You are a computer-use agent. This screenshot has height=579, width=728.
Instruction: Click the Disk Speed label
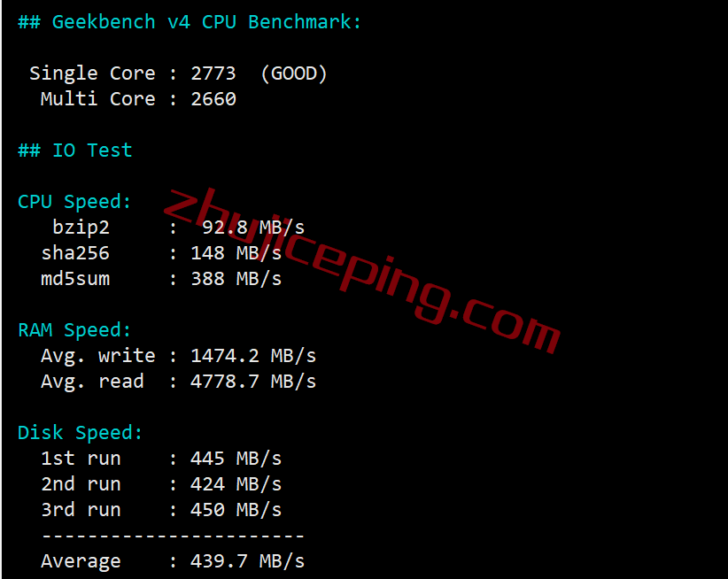pyautogui.click(x=80, y=433)
